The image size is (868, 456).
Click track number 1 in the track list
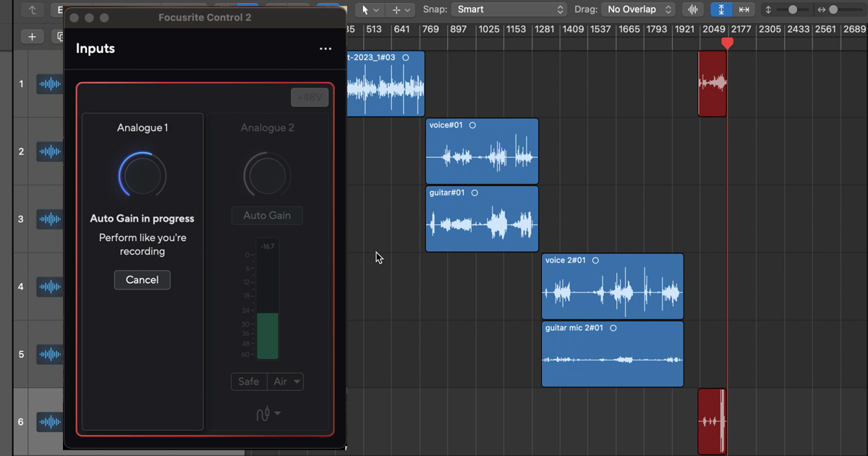(x=21, y=84)
